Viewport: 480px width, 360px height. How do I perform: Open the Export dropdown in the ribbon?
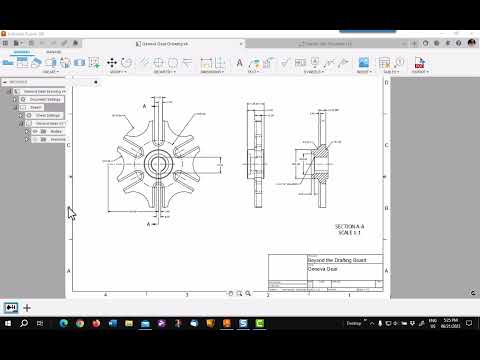tap(420, 72)
